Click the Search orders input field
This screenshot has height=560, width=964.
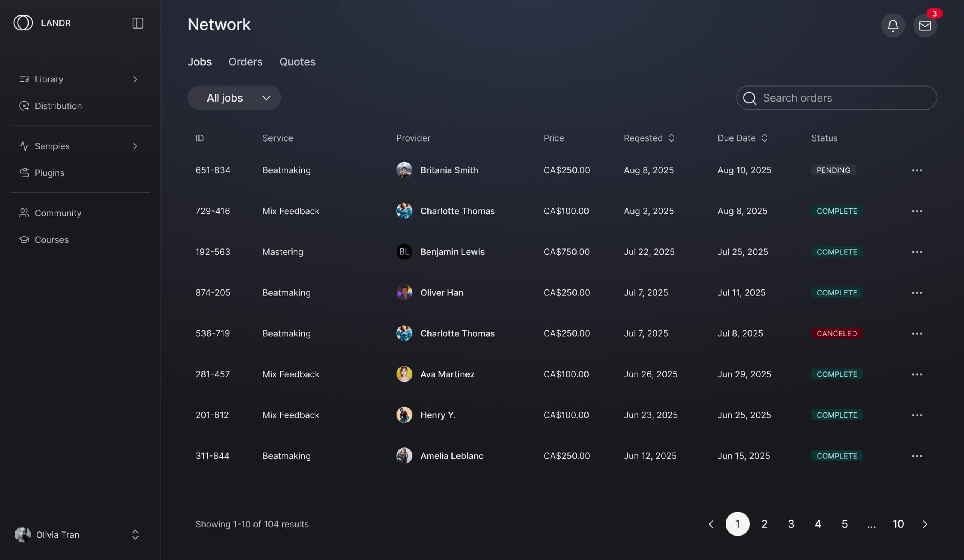click(x=836, y=98)
